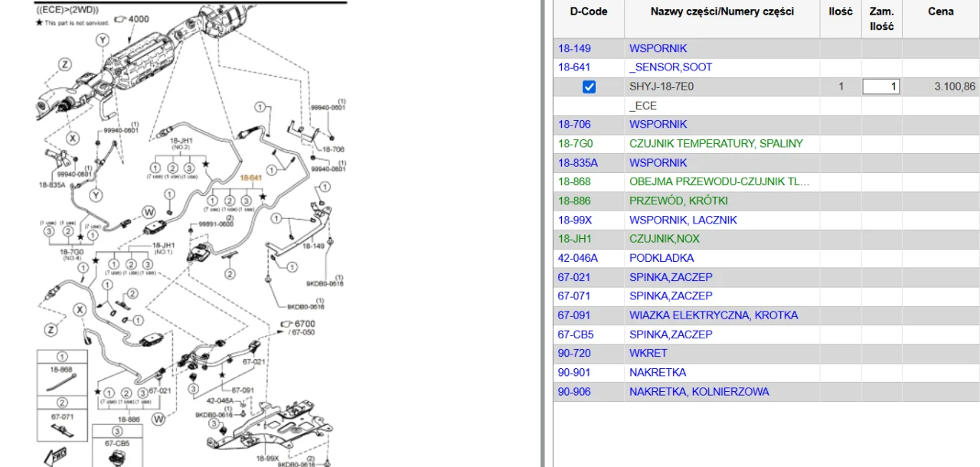Click the 6700 reference icon in diagram
Image resolution: width=980 pixels, height=467 pixels.
tap(288, 324)
